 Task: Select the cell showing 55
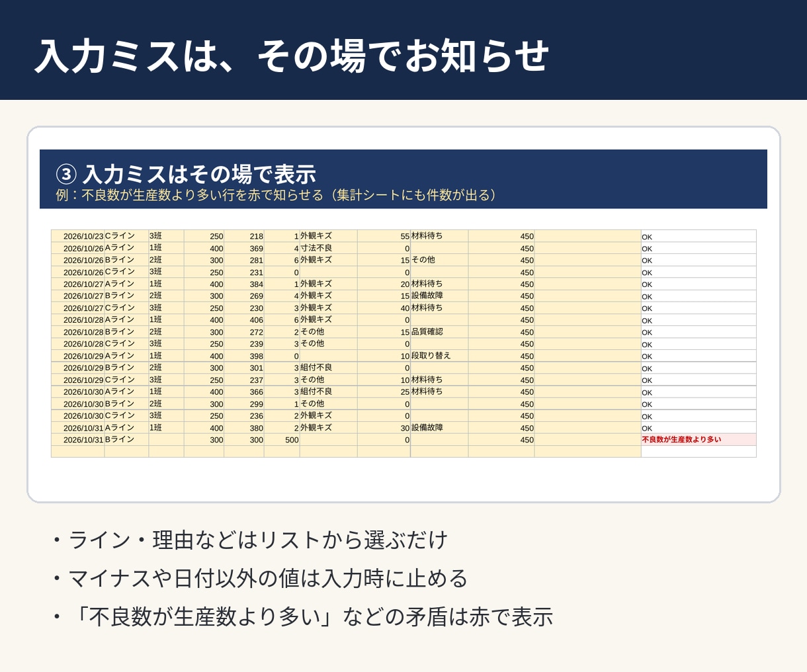(x=384, y=236)
